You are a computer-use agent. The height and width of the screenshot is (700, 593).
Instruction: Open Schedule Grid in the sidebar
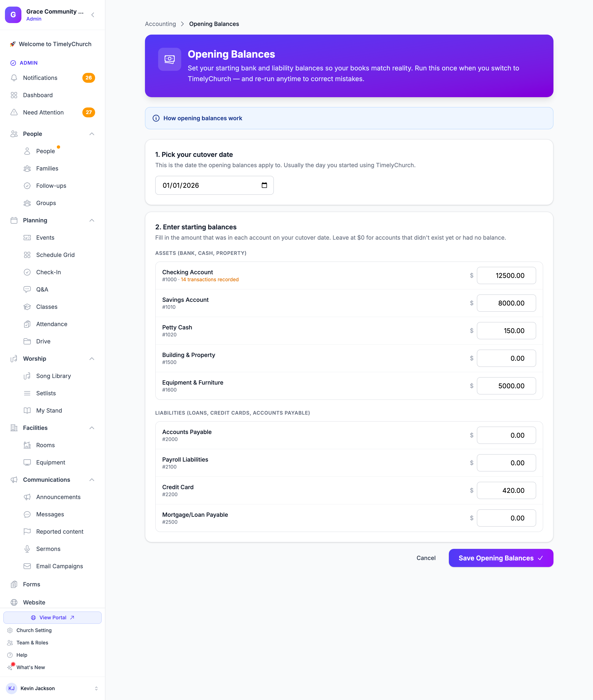coord(55,255)
